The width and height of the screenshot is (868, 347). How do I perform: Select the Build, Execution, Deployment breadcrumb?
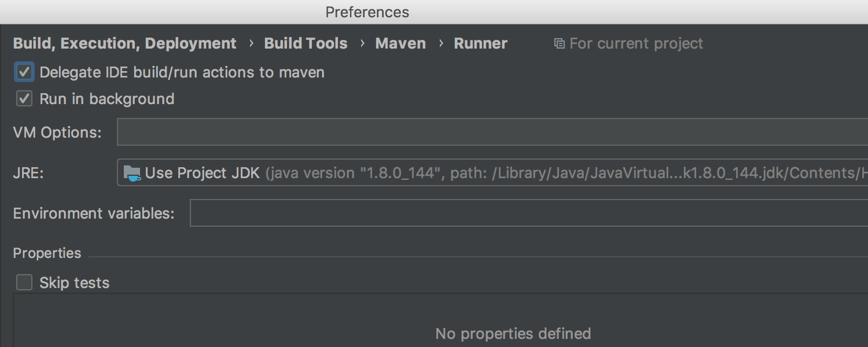pyautogui.click(x=124, y=43)
